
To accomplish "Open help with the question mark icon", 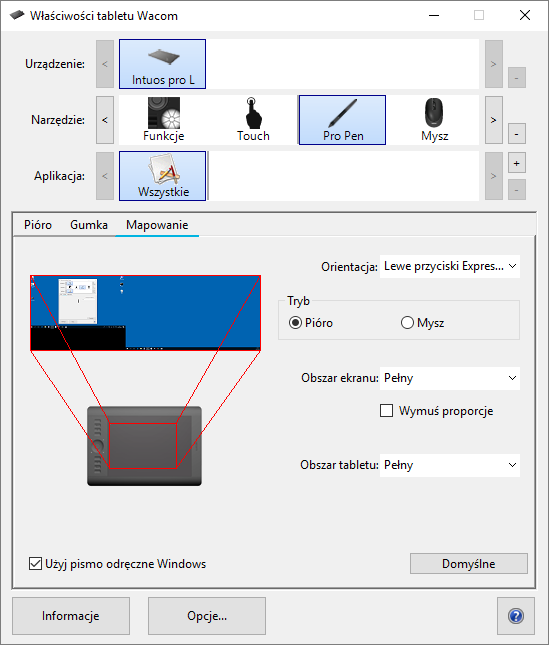I will tap(516, 616).
